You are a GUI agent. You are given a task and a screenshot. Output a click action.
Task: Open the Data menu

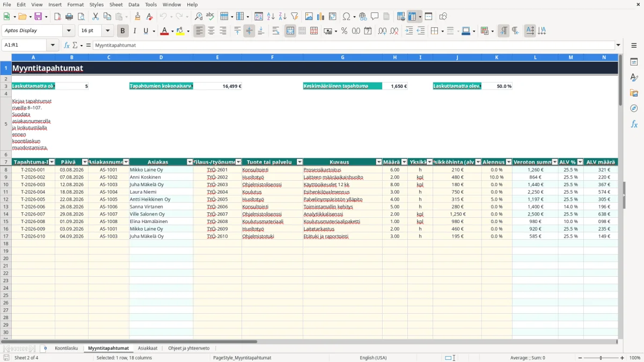tap(134, 4)
